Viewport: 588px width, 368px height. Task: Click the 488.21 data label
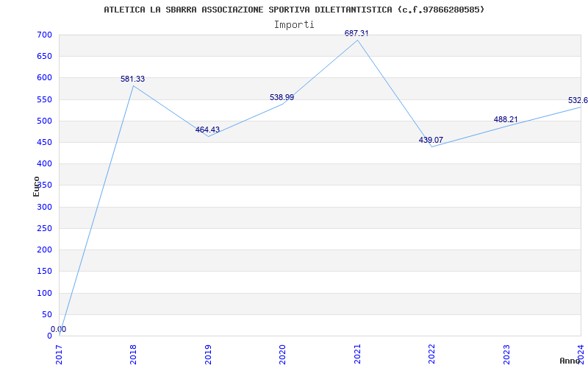click(506, 119)
